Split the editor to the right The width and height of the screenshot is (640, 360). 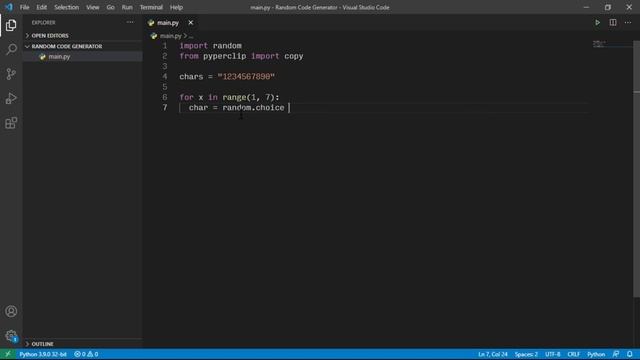click(x=613, y=23)
